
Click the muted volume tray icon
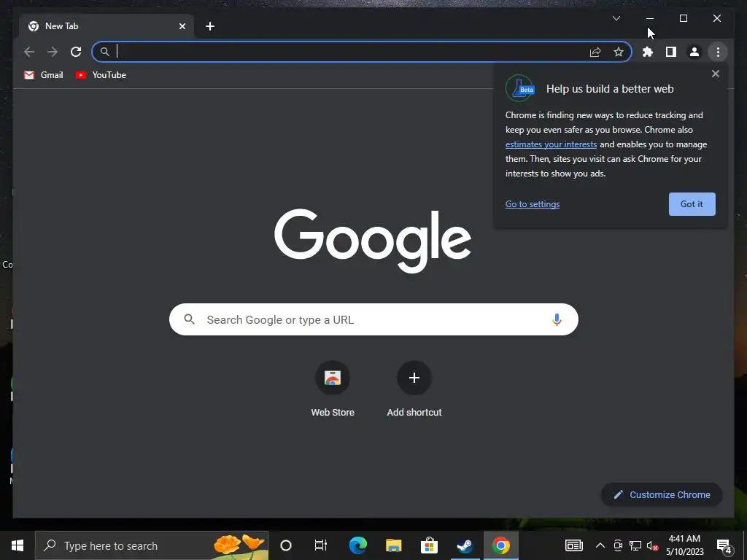pyautogui.click(x=653, y=545)
